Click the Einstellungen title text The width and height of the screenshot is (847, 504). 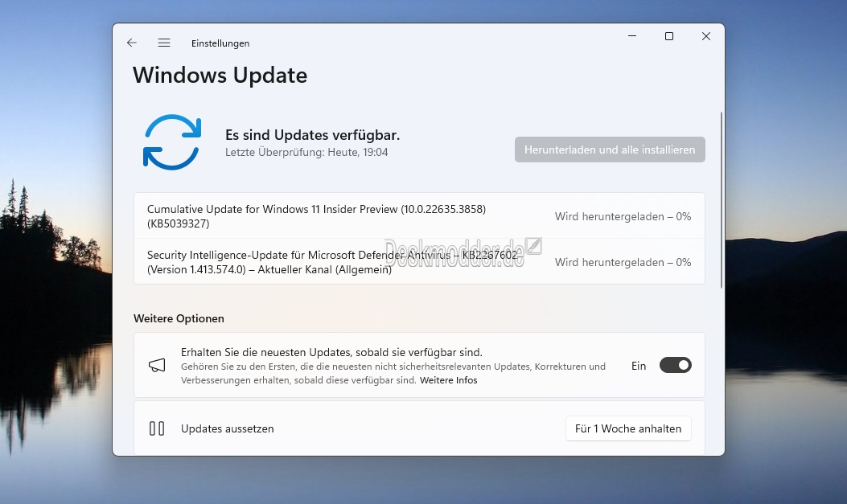pyautogui.click(x=220, y=43)
